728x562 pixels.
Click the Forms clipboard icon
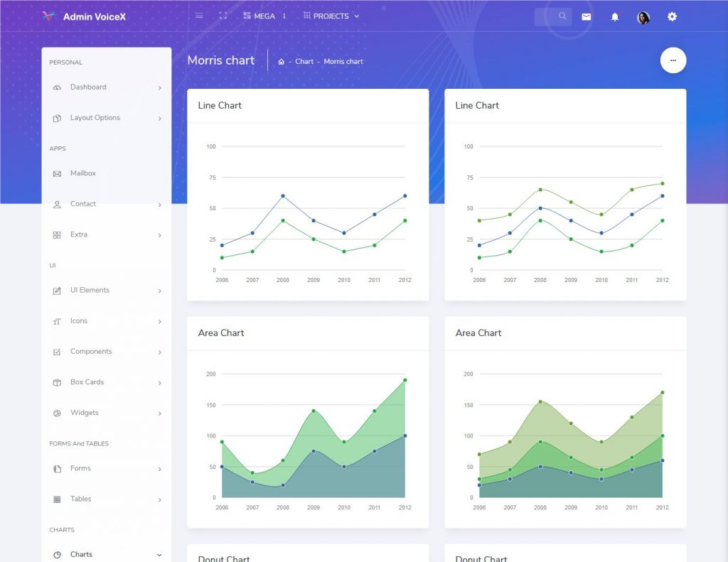(57, 469)
